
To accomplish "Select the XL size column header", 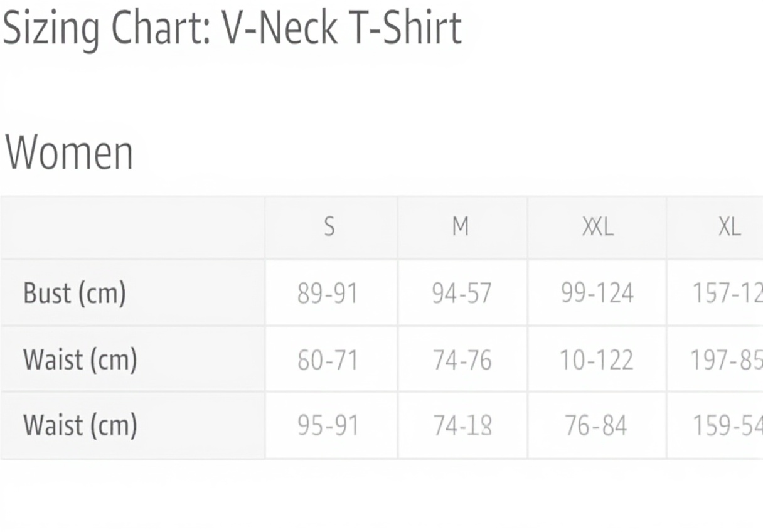I will click(729, 227).
